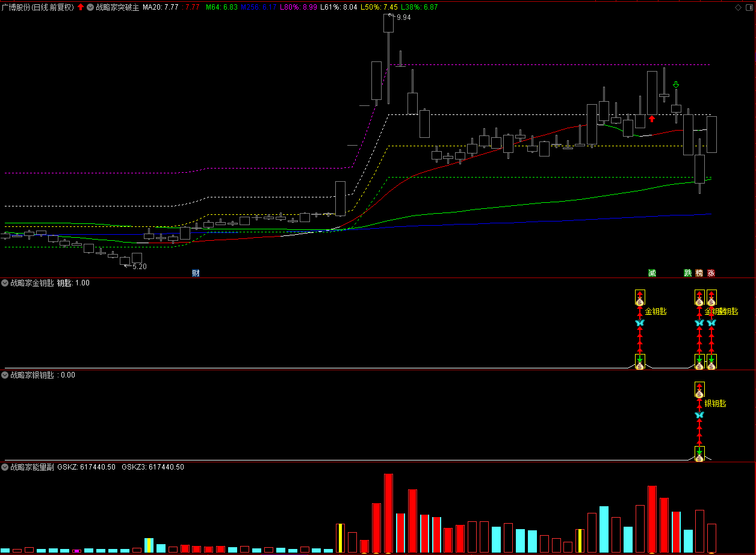Click the yellow L50%: 7.45 value

click(x=379, y=7)
